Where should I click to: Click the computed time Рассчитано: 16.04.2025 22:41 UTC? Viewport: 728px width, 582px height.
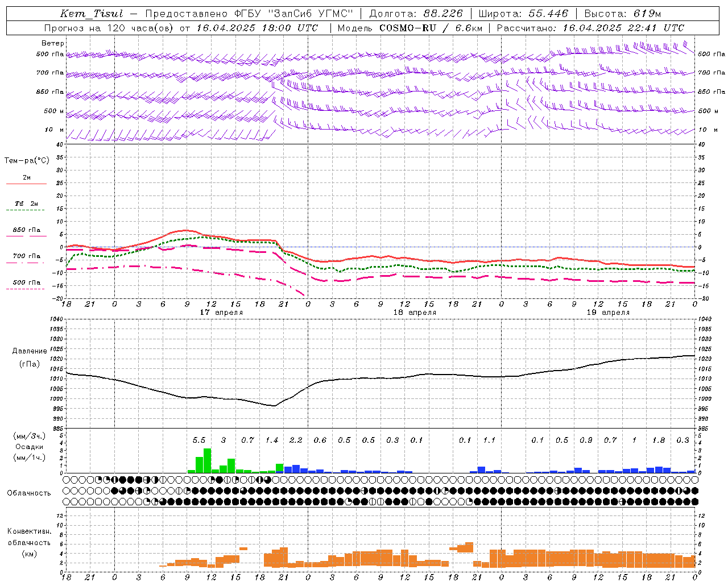click(x=590, y=28)
